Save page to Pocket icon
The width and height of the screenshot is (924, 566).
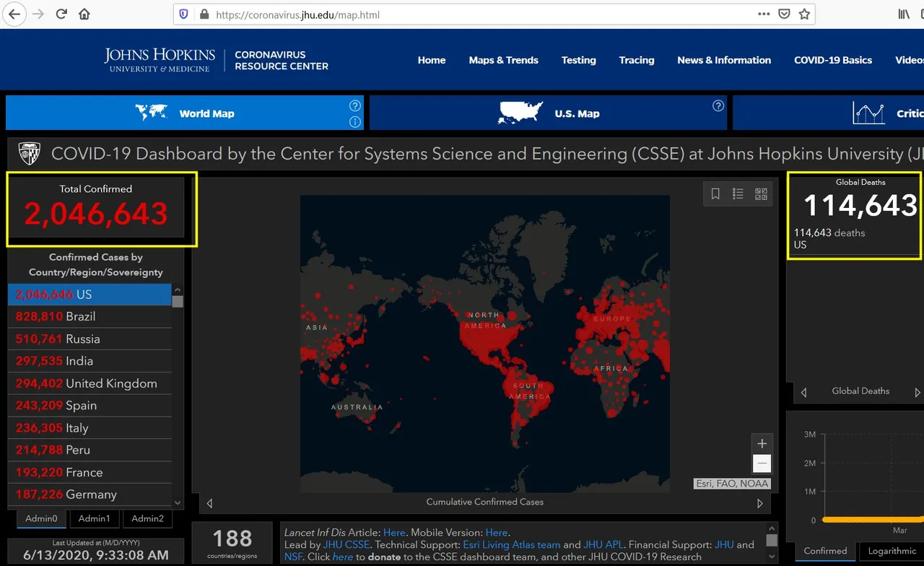[x=784, y=14]
